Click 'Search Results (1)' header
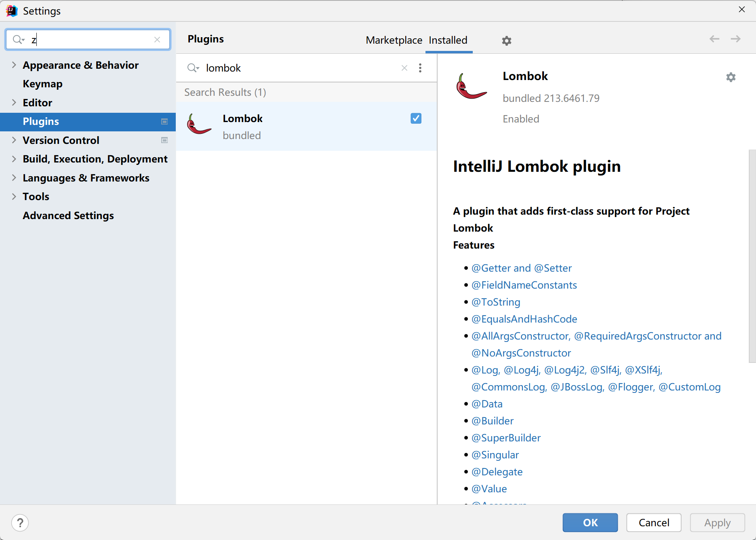Screen dimensions: 756x540 pyautogui.click(x=225, y=92)
